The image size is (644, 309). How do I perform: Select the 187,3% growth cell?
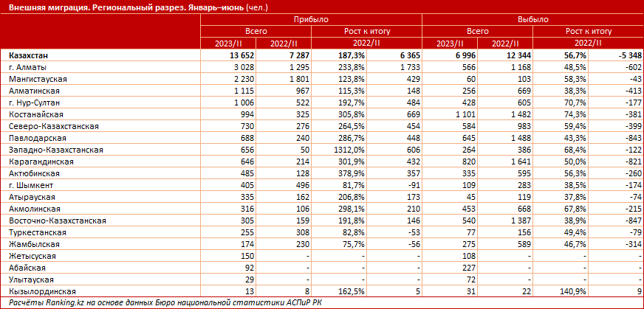[x=354, y=55]
